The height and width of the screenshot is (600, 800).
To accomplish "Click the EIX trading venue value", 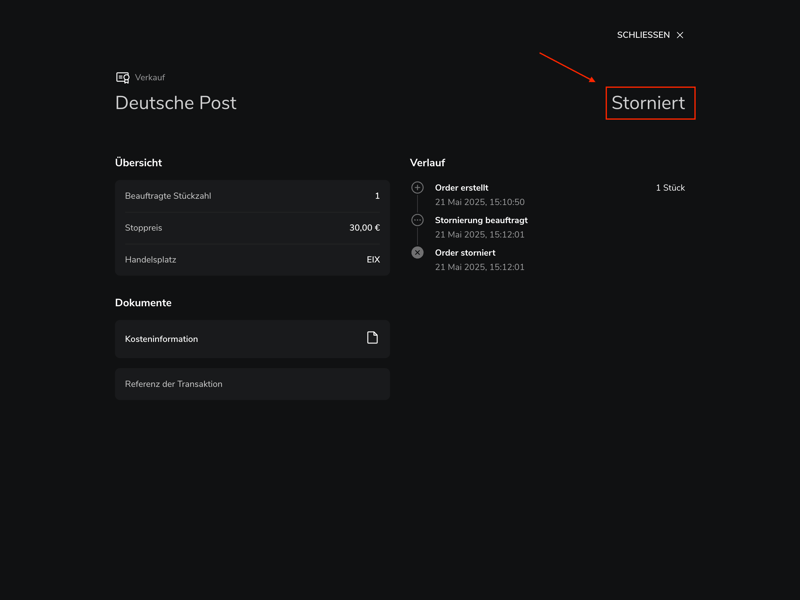I will pos(373,260).
